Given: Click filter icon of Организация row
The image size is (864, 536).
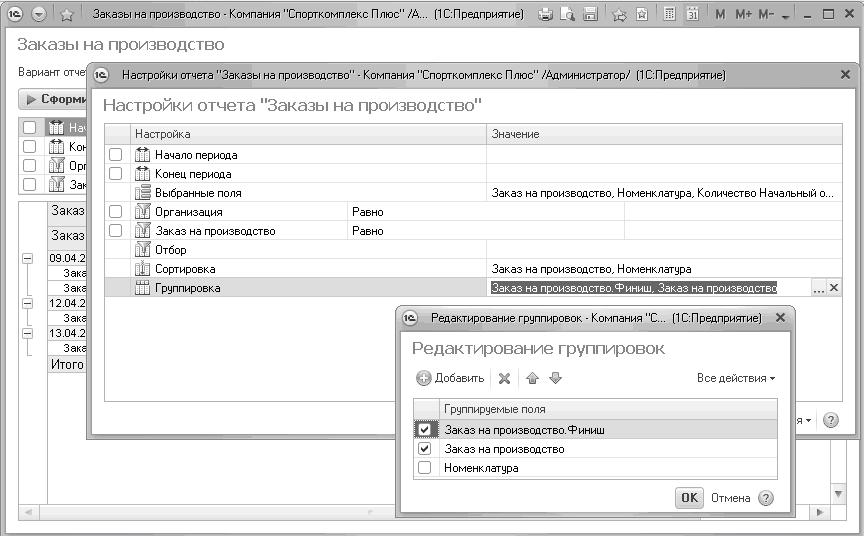Looking at the screenshot, I should click(x=142, y=211).
